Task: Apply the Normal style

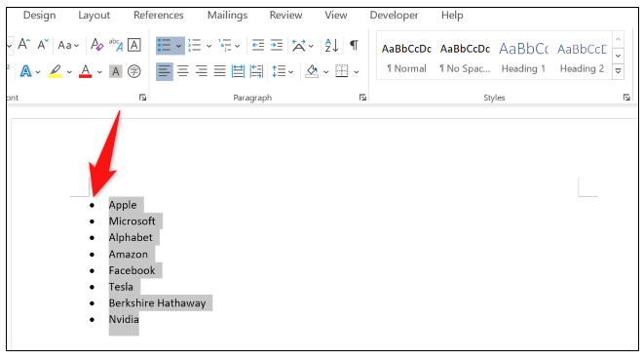Action: pyautogui.click(x=406, y=58)
